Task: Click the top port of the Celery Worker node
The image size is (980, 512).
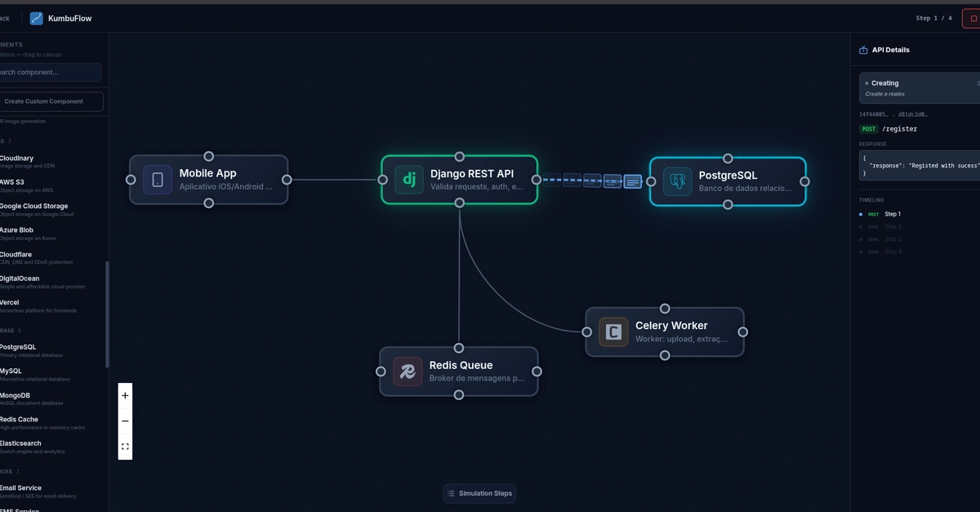Action: click(x=665, y=309)
